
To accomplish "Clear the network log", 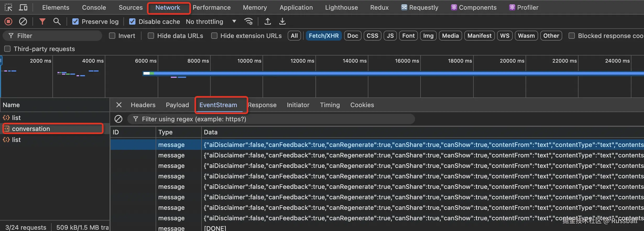I will pyautogui.click(x=23, y=21).
